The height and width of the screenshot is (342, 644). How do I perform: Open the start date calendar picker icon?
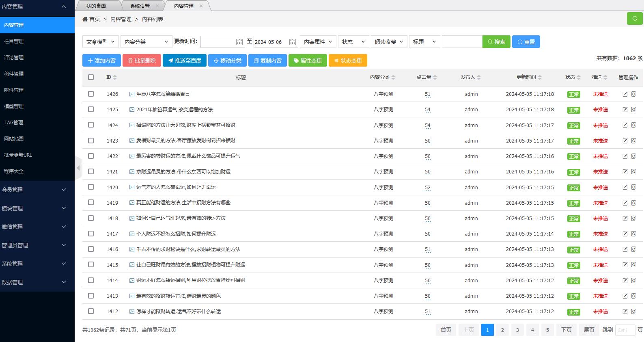tap(239, 42)
